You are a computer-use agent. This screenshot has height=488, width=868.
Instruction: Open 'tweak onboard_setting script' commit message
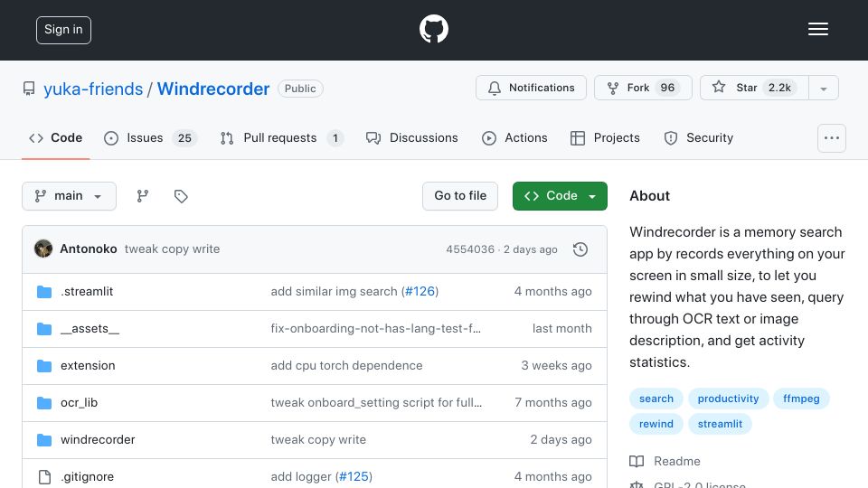(376, 403)
